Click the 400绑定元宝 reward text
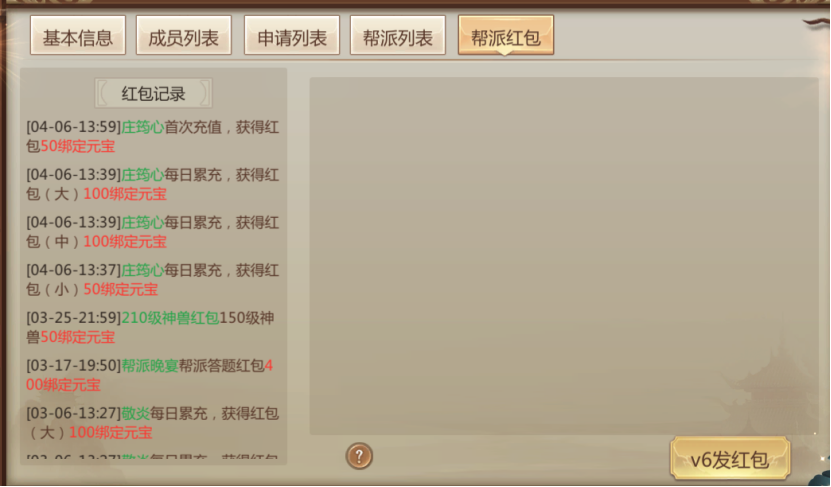The image size is (831, 487). [x=149, y=375]
